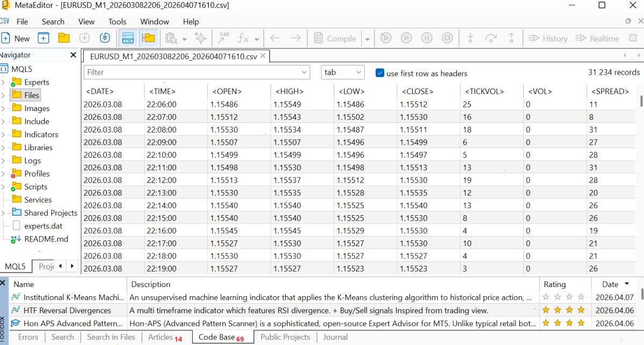The width and height of the screenshot is (644, 345).
Task: Toggle the Navigator panel icon in toolbar
Action: (x=148, y=38)
